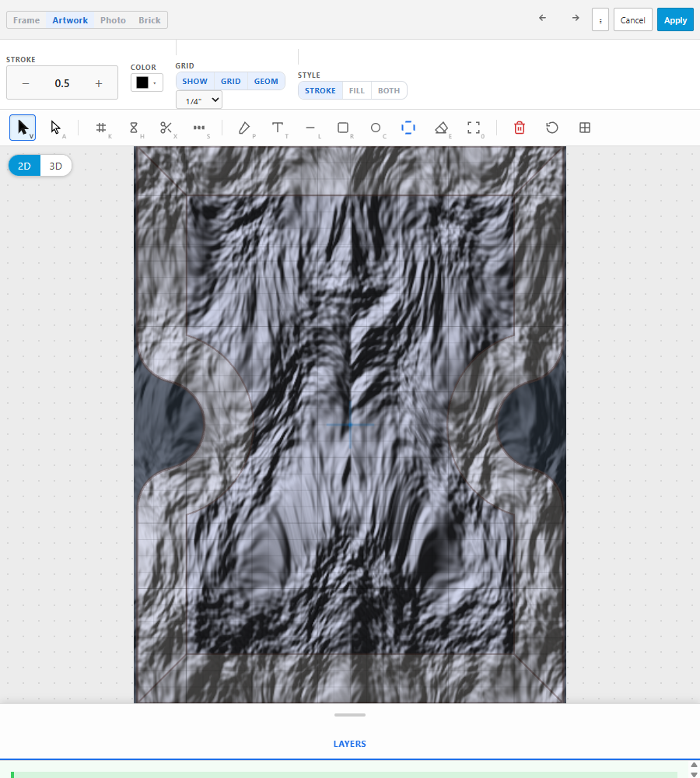Activate the hash grid tool (K)
700x778 pixels.
pos(100,128)
